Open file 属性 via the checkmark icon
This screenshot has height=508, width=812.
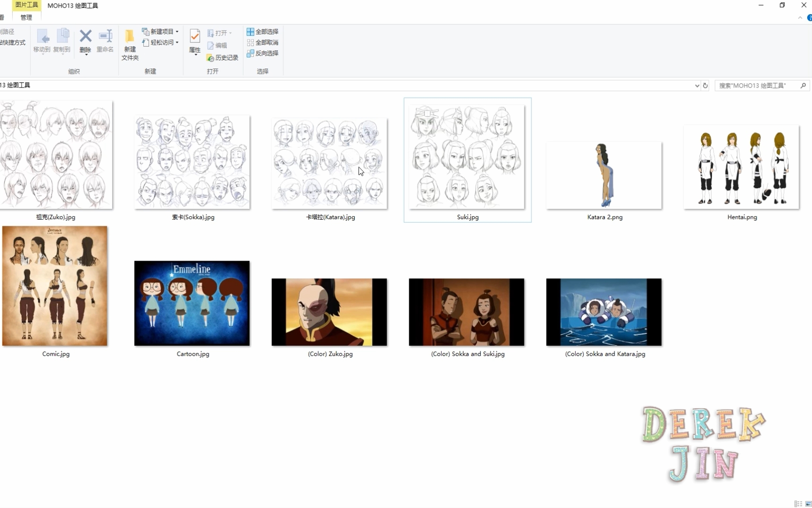195,36
